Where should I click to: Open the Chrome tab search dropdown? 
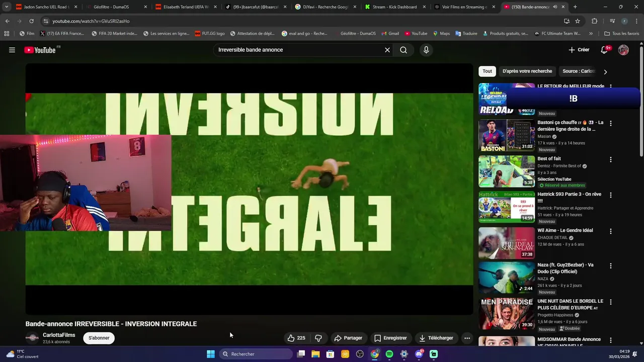coord(7,7)
